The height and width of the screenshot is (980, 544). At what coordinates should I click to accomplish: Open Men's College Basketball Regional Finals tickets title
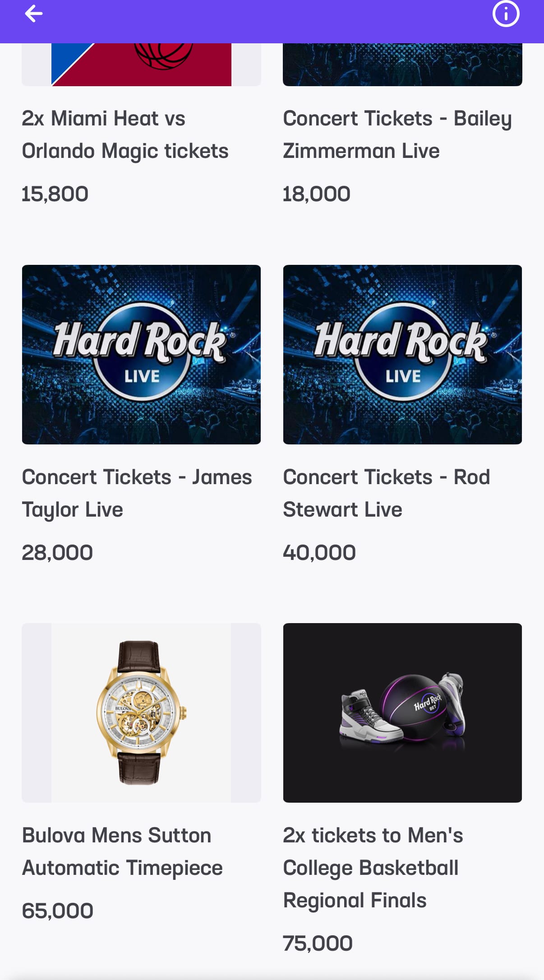point(373,868)
